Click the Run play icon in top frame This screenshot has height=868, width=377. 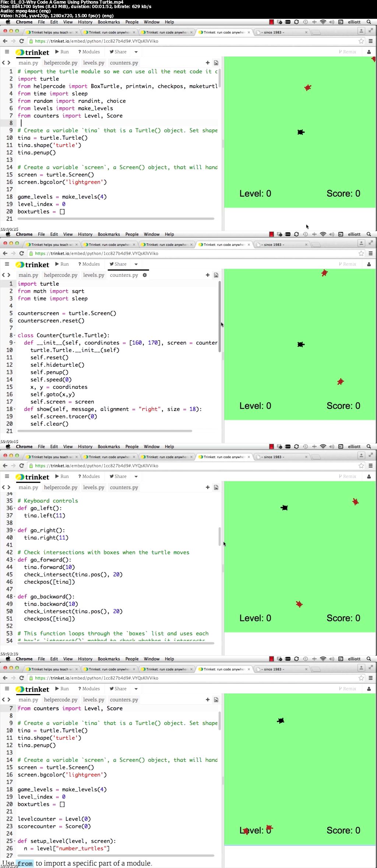[57, 52]
